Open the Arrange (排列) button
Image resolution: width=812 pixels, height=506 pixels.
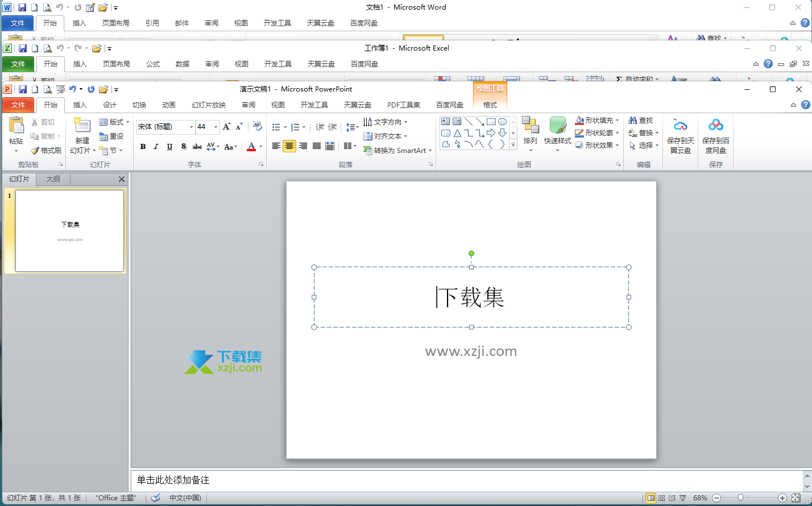[x=531, y=135]
